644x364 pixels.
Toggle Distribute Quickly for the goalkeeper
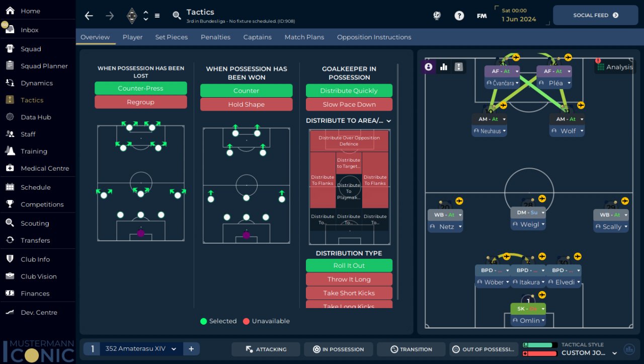349,91
